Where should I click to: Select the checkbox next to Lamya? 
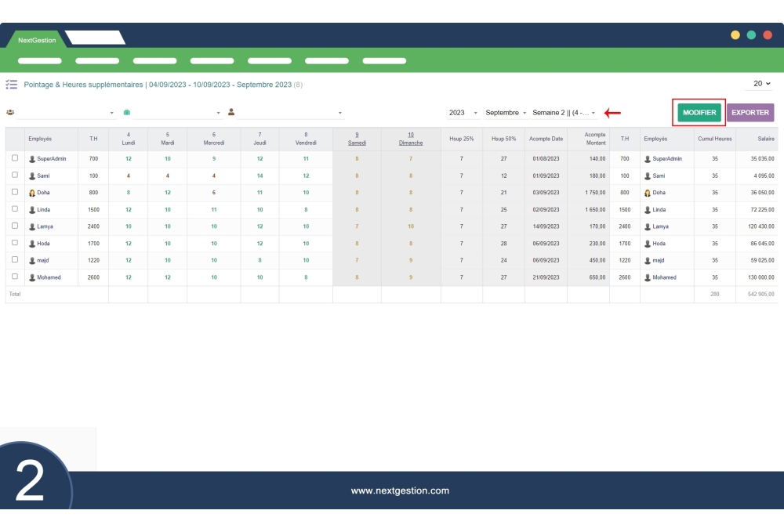15,226
